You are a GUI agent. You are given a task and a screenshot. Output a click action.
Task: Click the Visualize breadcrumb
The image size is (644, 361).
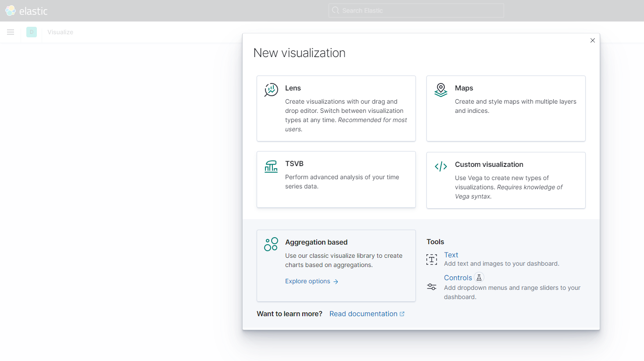(x=60, y=32)
